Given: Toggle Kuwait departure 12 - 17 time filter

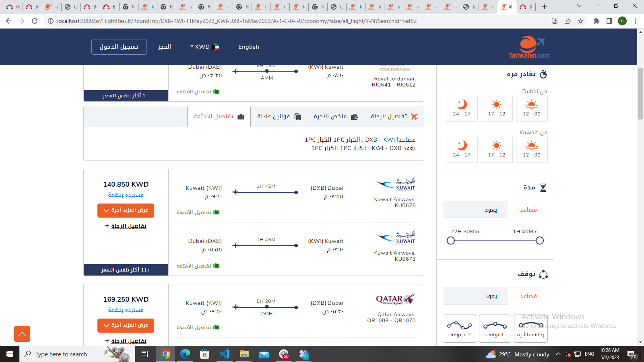Looking at the screenshot, I should [x=497, y=150].
